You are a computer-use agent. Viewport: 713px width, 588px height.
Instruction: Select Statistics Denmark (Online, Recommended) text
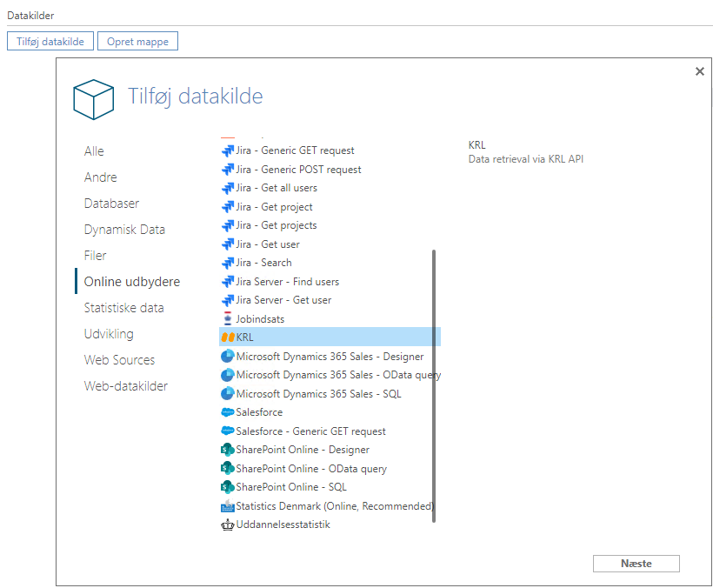[x=335, y=506]
